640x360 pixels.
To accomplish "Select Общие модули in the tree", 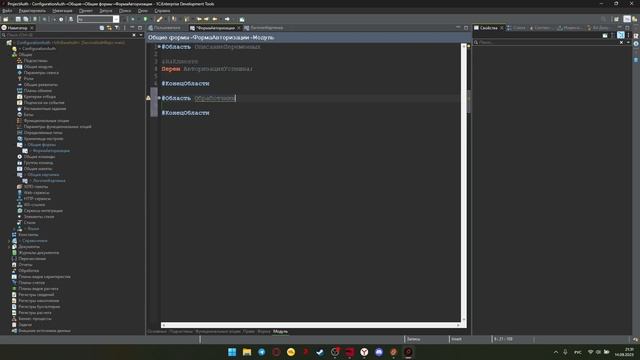I will click(x=38, y=67).
